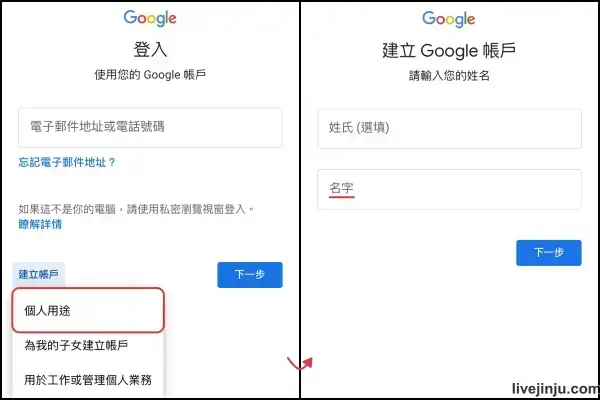Focus the 電子郵件地址或電話號碼 input field
This screenshot has height=400, width=600.
coord(150,127)
